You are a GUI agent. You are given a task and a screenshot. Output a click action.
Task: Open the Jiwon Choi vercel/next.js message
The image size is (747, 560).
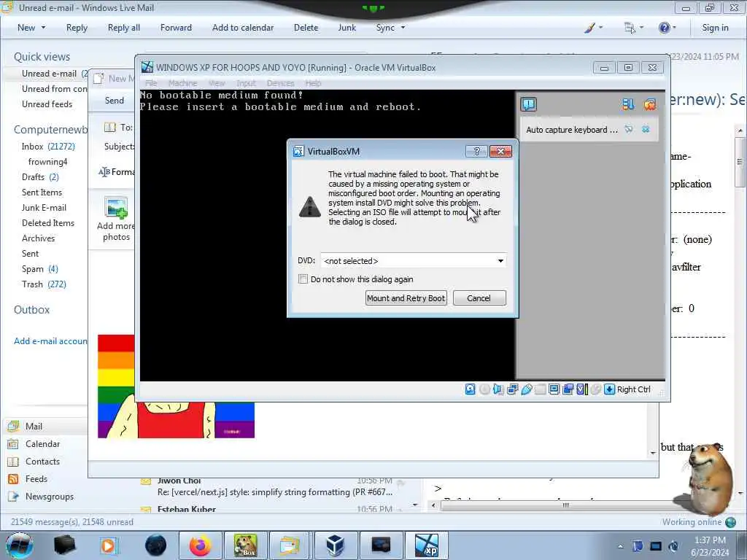[275, 486]
